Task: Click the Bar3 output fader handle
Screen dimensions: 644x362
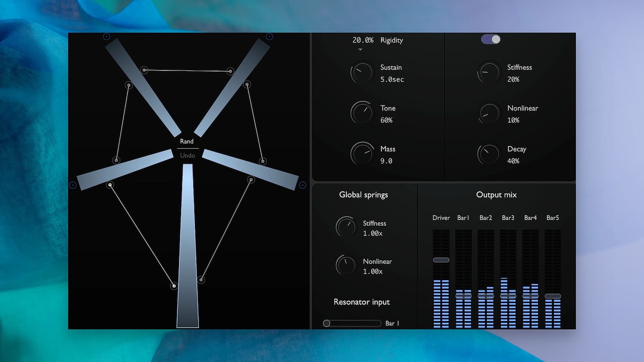Action: pyautogui.click(x=508, y=296)
